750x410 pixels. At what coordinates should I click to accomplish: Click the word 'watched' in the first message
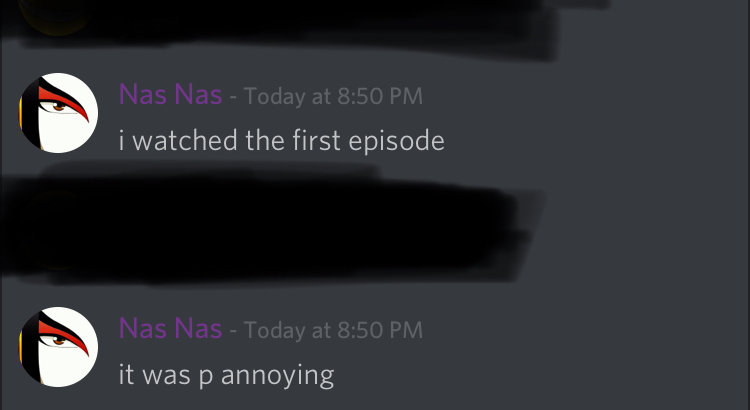coord(185,141)
